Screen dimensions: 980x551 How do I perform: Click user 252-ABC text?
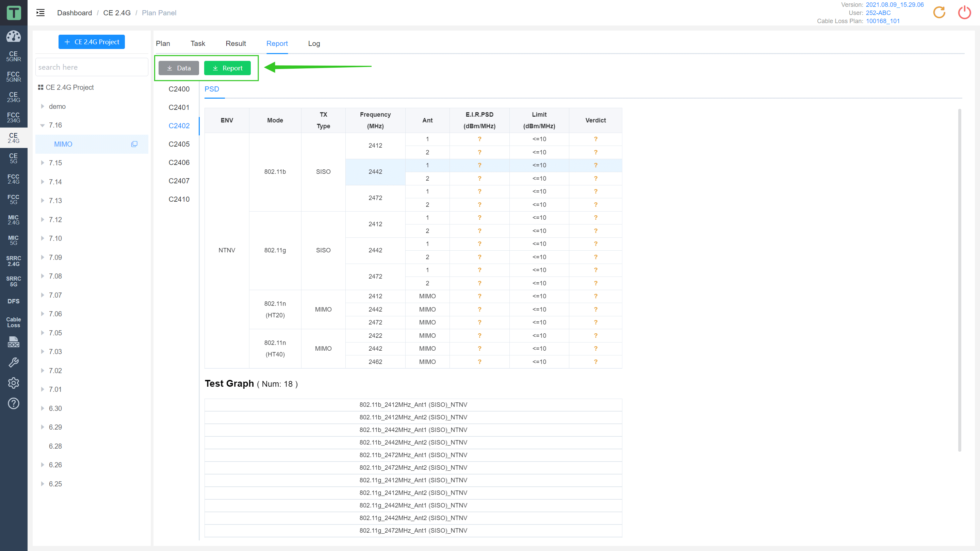[878, 13]
